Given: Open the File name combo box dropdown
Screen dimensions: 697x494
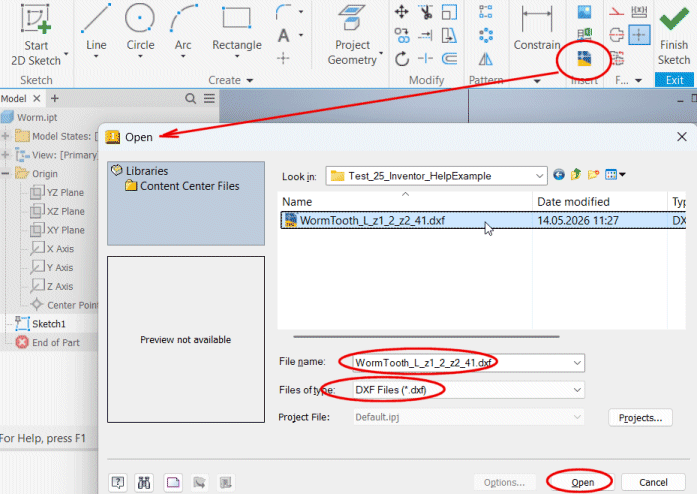Looking at the screenshot, I should pyautogui.click(x=577, y=363).
